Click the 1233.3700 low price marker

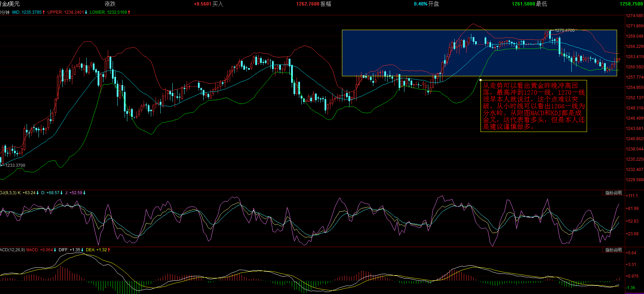click(15, 165)
